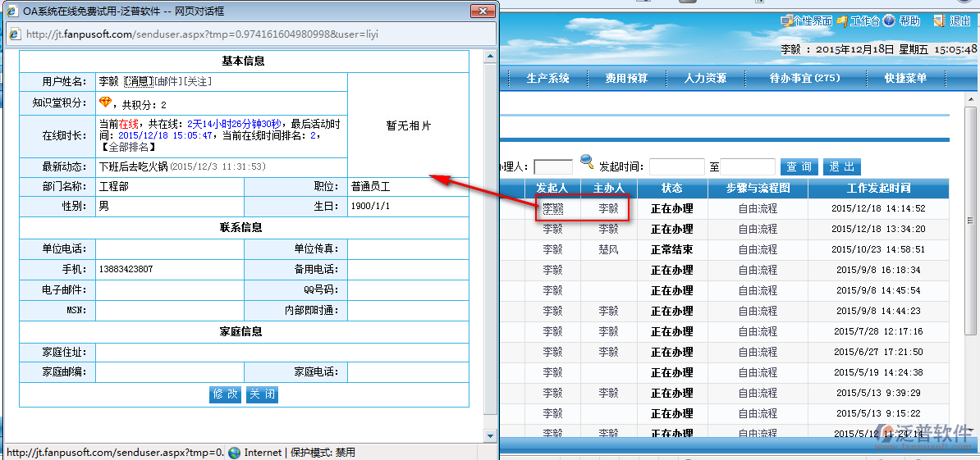Click the page icon in the address bar
Screen dimensions: 980x460
point(16,34)
